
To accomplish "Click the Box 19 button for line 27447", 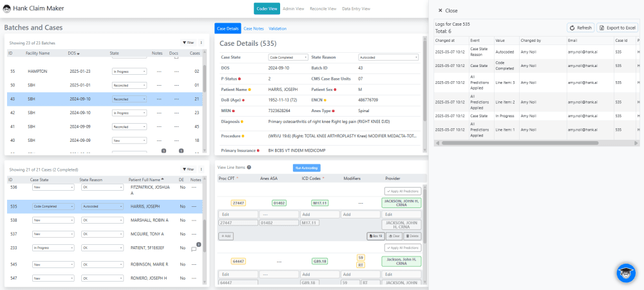I will click(375, 236).
